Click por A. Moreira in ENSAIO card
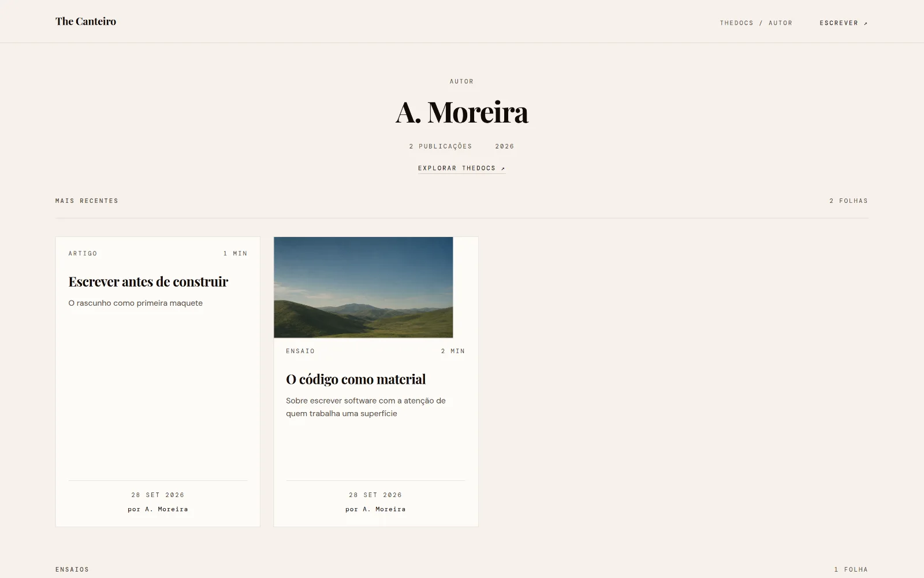Screen dimensions: 924x578 point(375,509)
